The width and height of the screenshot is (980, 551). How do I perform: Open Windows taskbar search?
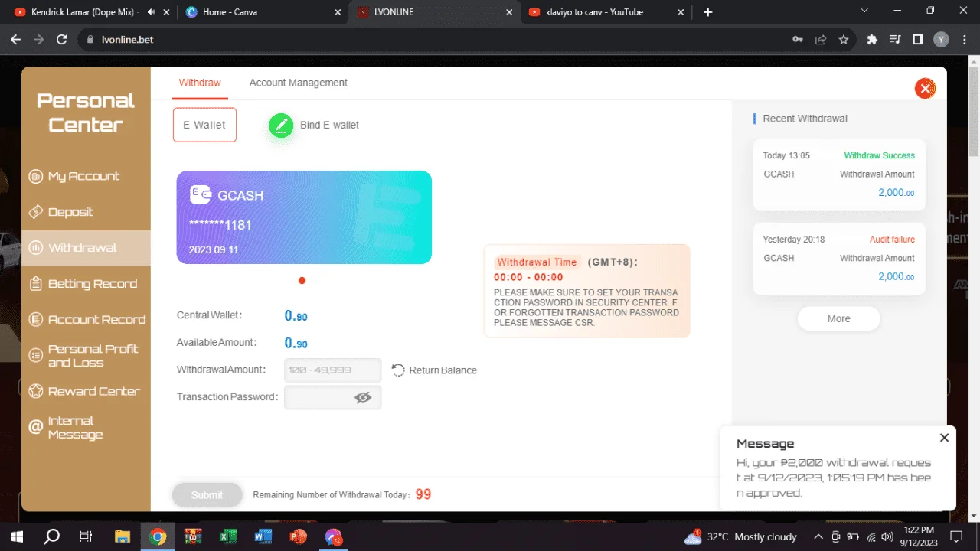click(x=52, y=536)
